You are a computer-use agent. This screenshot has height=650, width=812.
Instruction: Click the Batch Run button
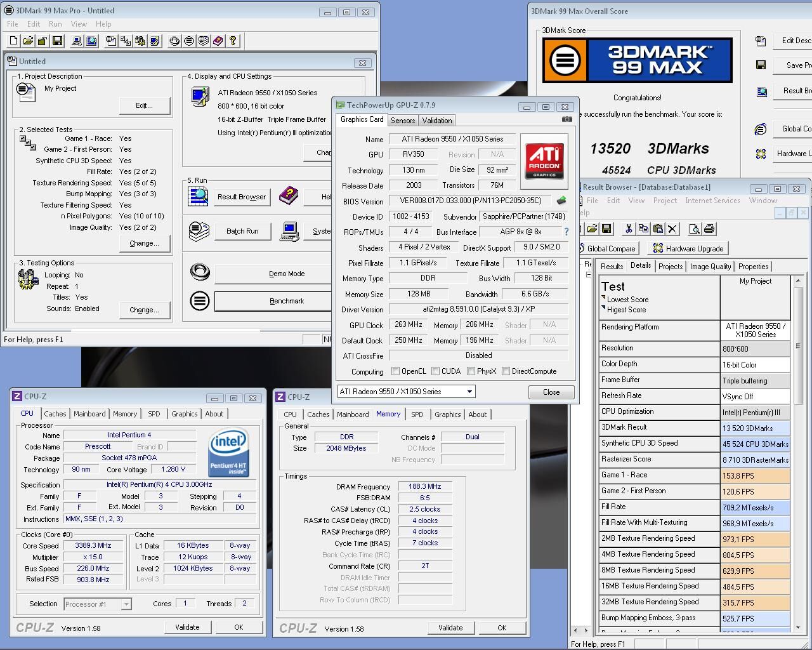[242, 231]
